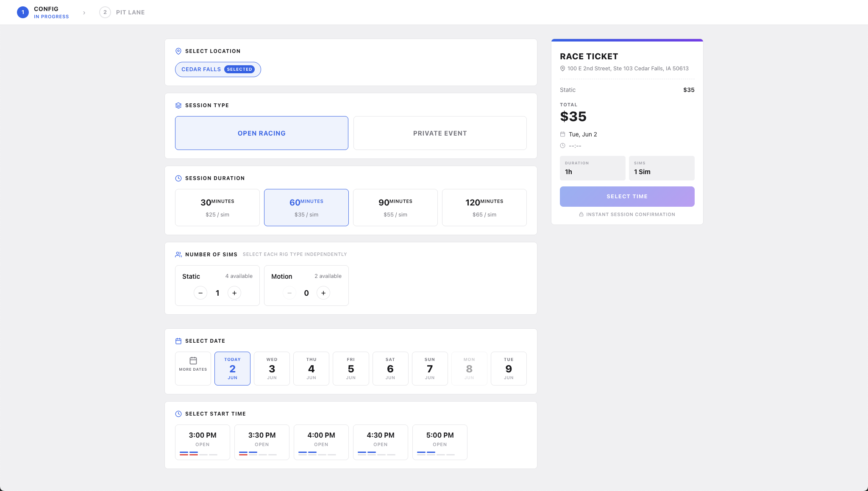Pick Wed Jun 3 date
868x491 pixels.
point(272,369)
